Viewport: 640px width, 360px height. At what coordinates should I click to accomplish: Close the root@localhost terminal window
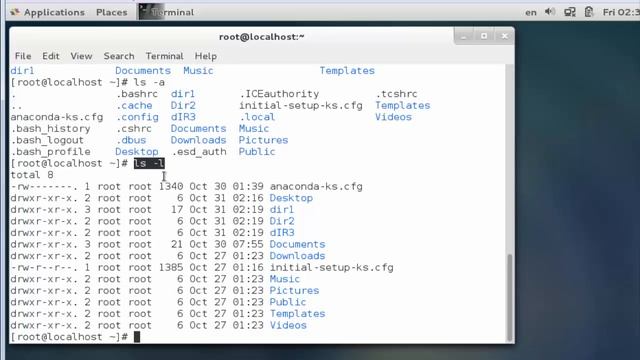(505, 36)
